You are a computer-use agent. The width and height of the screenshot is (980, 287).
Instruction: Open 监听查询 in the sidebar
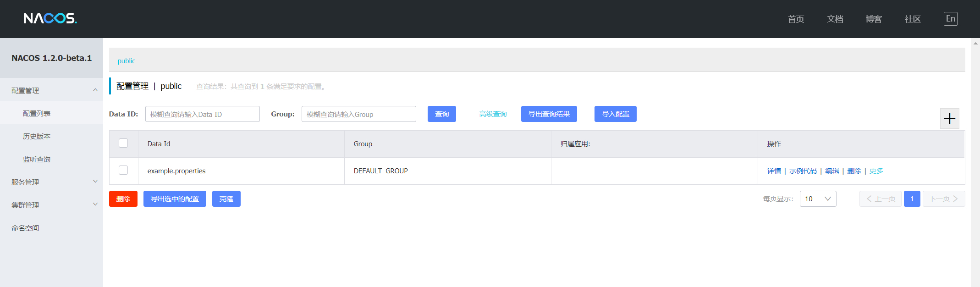tap(51, 159)
